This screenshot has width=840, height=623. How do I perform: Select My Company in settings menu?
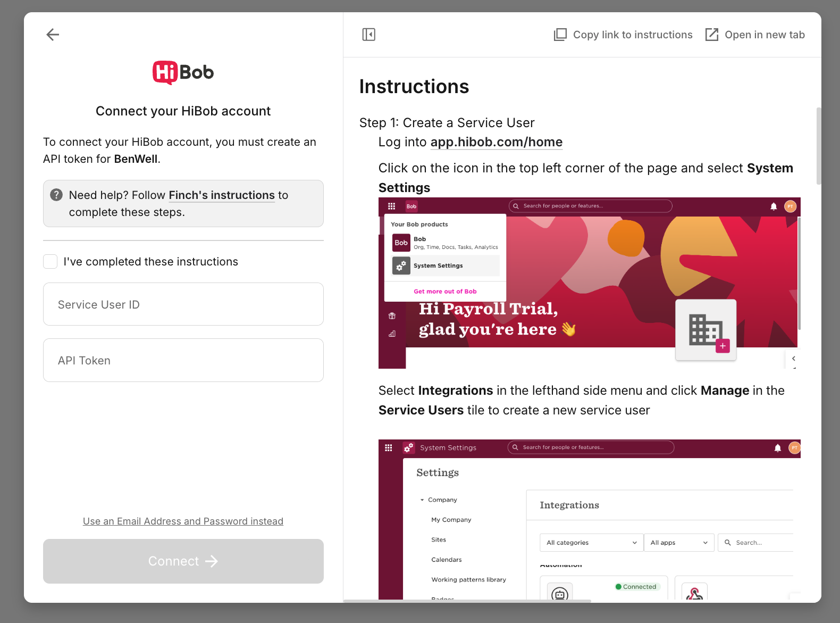tap(451, 520)
